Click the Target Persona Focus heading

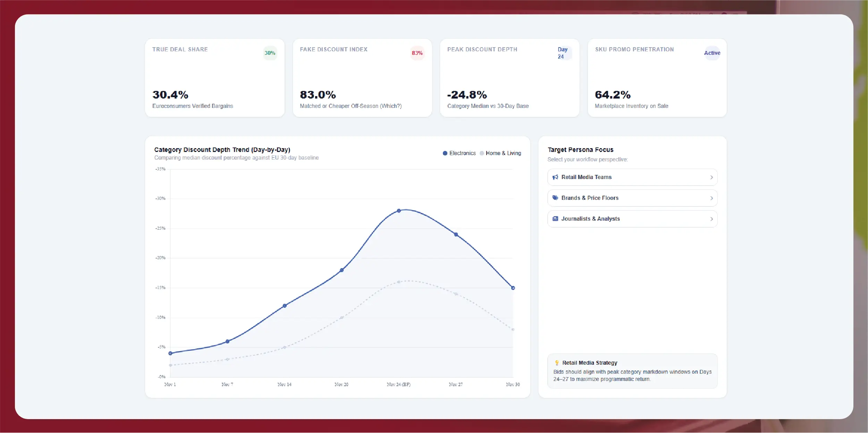click(580, 150)
